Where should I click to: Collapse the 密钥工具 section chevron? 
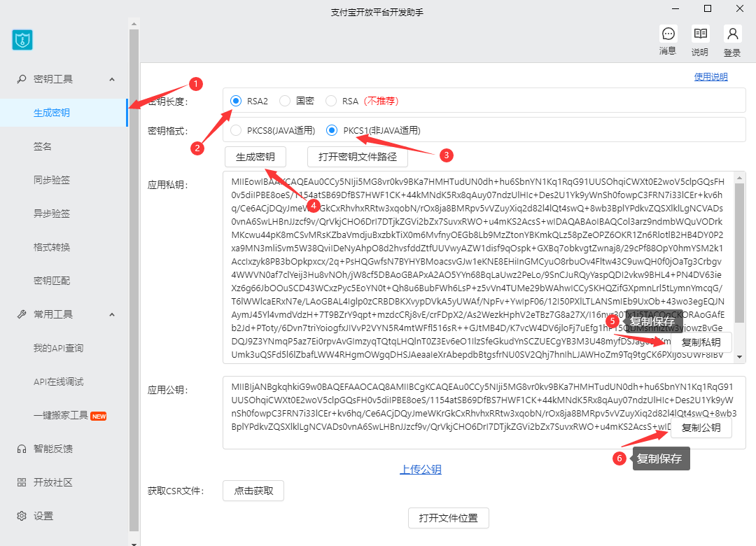[x=112, y=79]
